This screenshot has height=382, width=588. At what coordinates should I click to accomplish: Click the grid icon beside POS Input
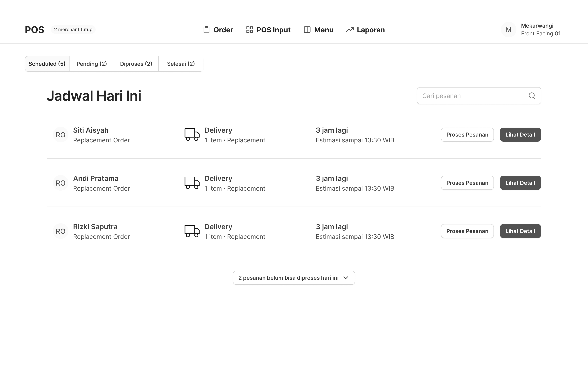pyautogui.click(x=249, y=30)
